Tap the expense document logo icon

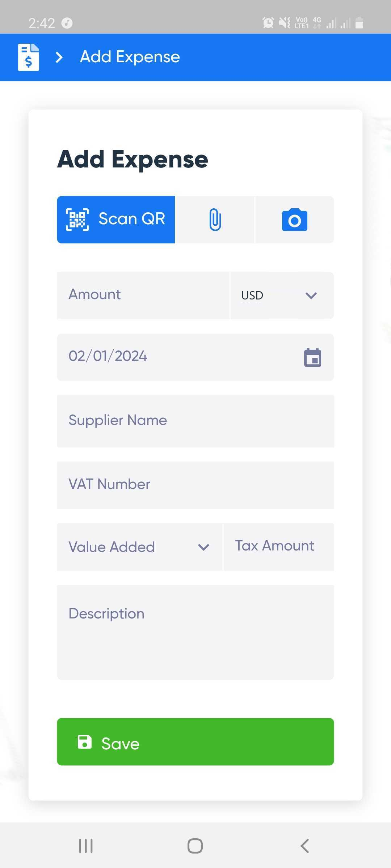point(29,57)
